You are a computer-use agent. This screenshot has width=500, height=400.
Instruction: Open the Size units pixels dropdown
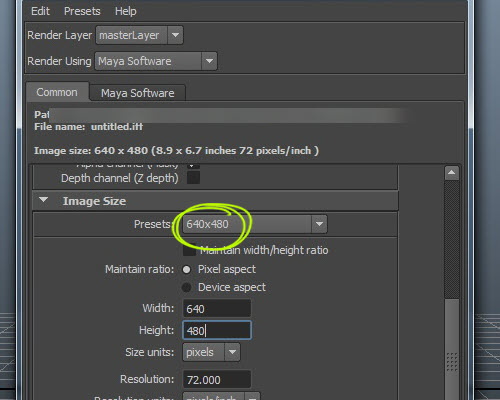(x=211, y=352)
